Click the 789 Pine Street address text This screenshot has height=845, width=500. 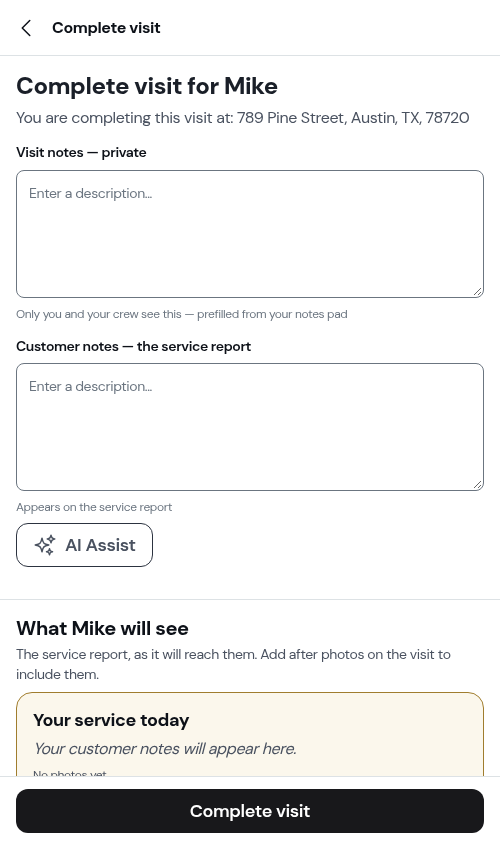point(353,117)
